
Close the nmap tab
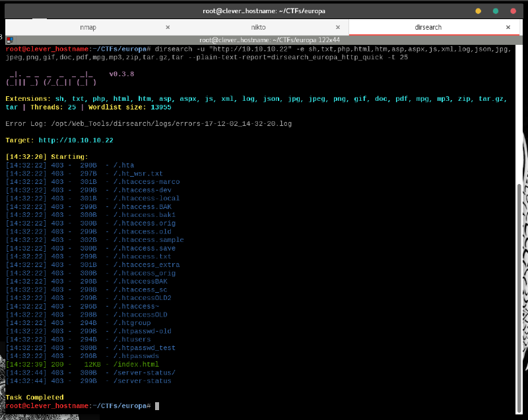pyautogui.click(x=168, y=27)
